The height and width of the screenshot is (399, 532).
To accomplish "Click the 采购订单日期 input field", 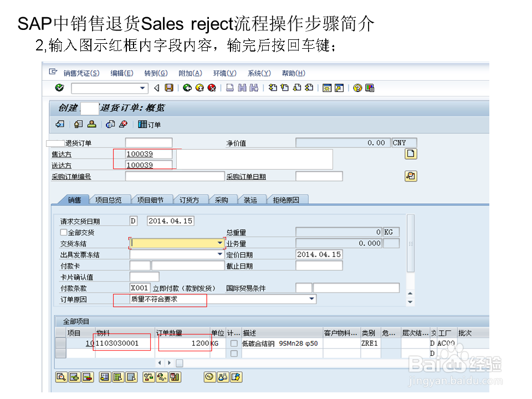I will point(319,176).
